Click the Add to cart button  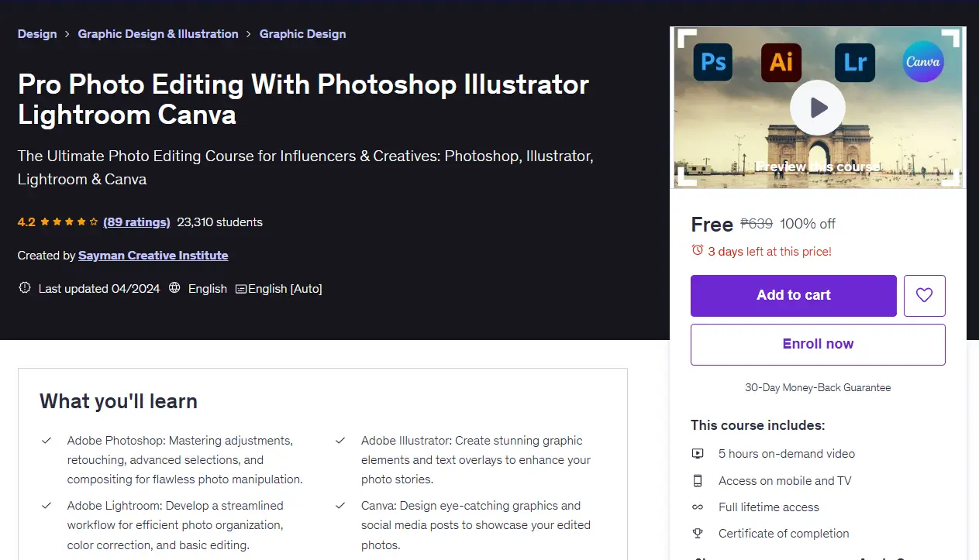tap(794, 295)
